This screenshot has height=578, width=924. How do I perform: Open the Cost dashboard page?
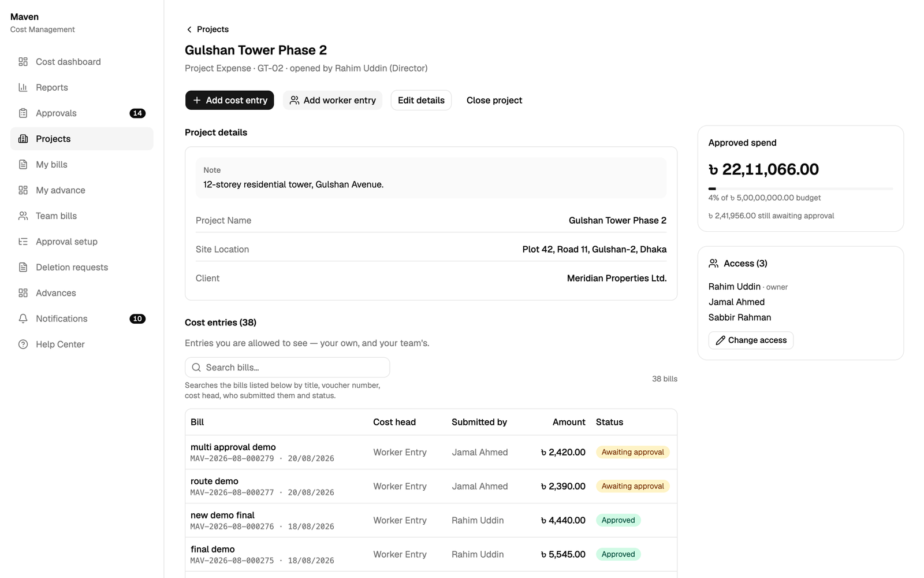[x=82, y=62]
